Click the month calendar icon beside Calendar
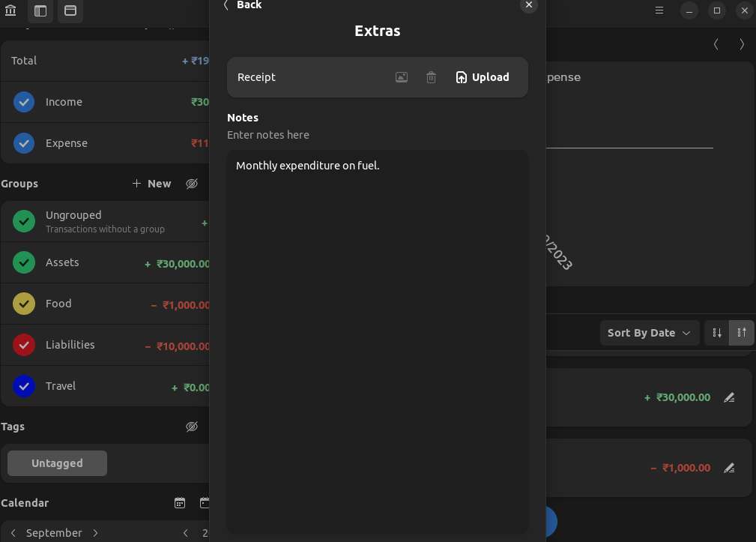Screen dimensions: 756x542 [x=180, y=502]
